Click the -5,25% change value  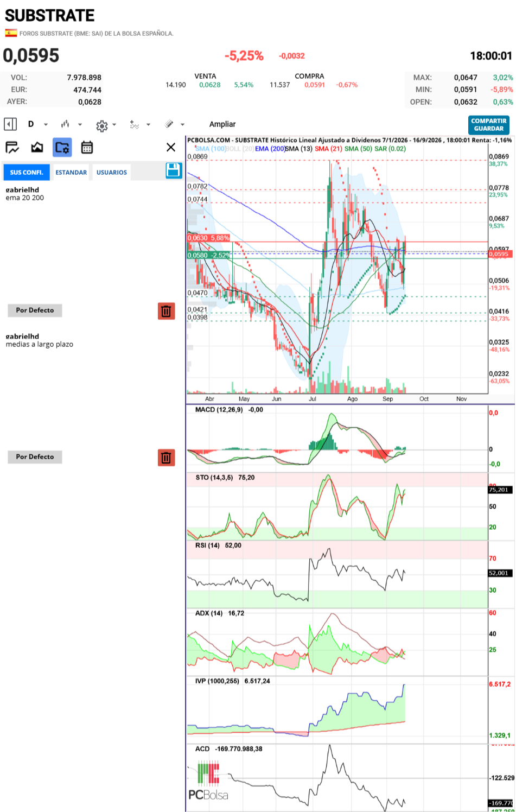click(244, 56)
